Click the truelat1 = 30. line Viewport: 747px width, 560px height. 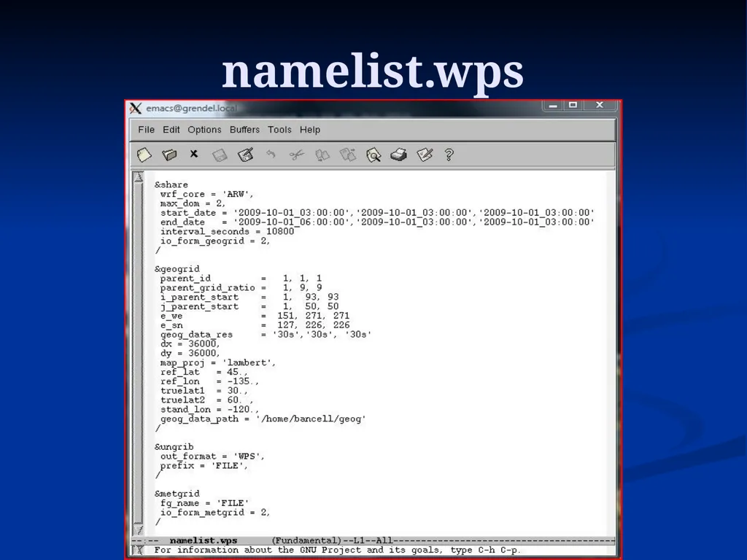204,391
